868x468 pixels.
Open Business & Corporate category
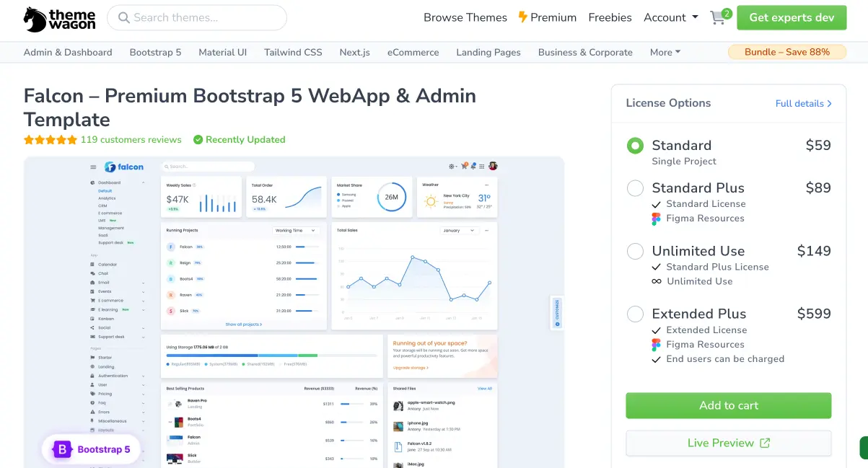click(x=585, y=52)
